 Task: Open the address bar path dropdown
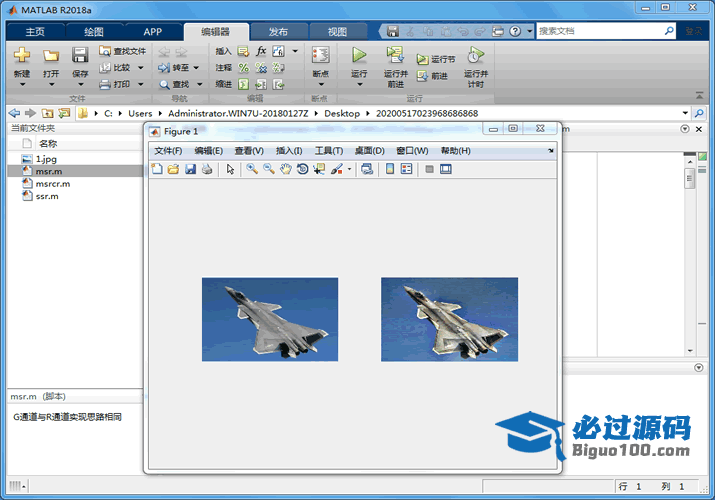[685, 113]
